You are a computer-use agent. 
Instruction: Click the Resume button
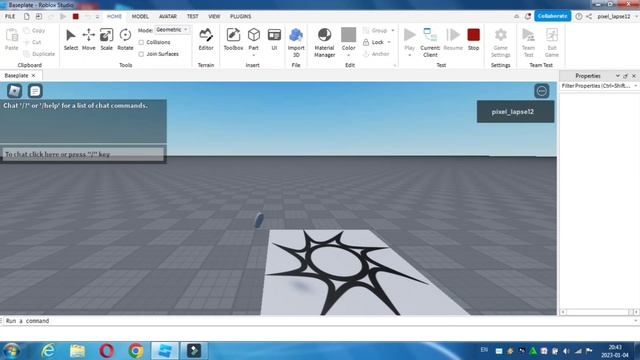pyautogui.click(x=453, y=39)
